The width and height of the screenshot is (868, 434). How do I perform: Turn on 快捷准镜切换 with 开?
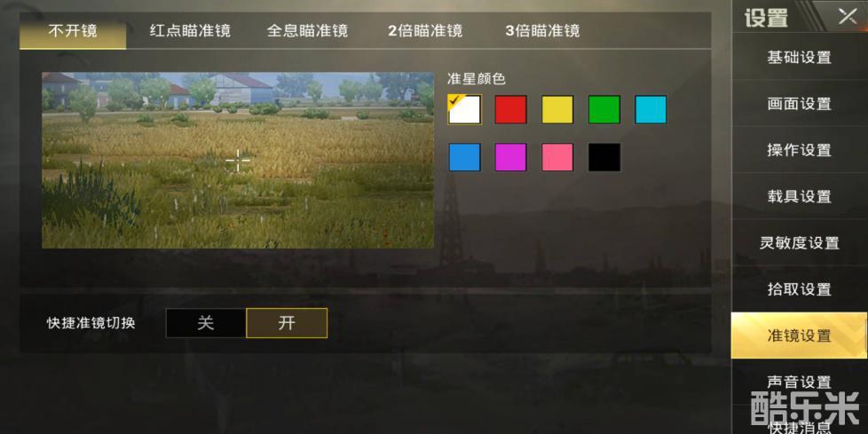(x=287, y=323)
